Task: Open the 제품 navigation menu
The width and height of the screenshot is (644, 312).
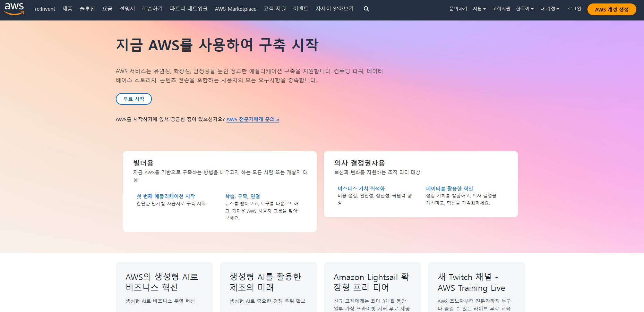Action: click(x=67, y=9)
